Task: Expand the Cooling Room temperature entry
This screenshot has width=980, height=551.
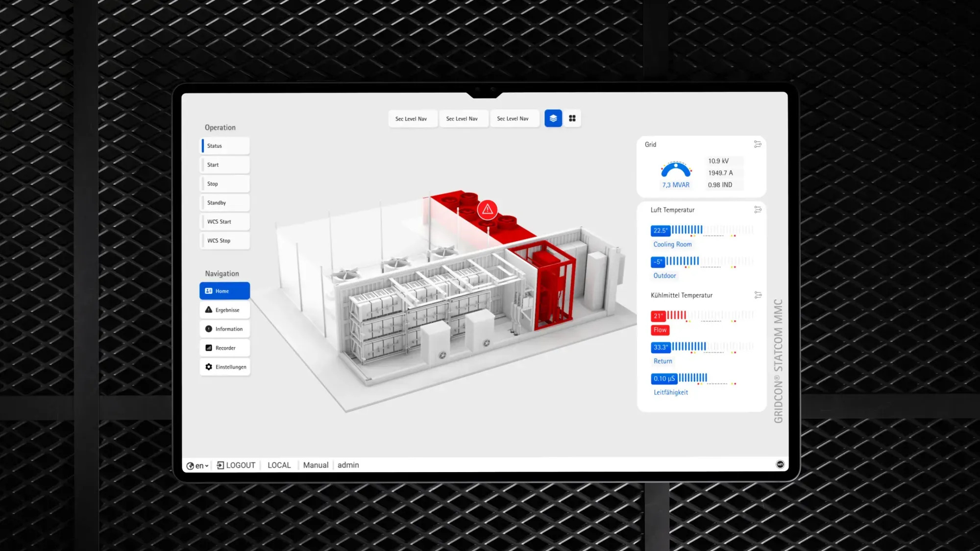Action: coord(672,244)
